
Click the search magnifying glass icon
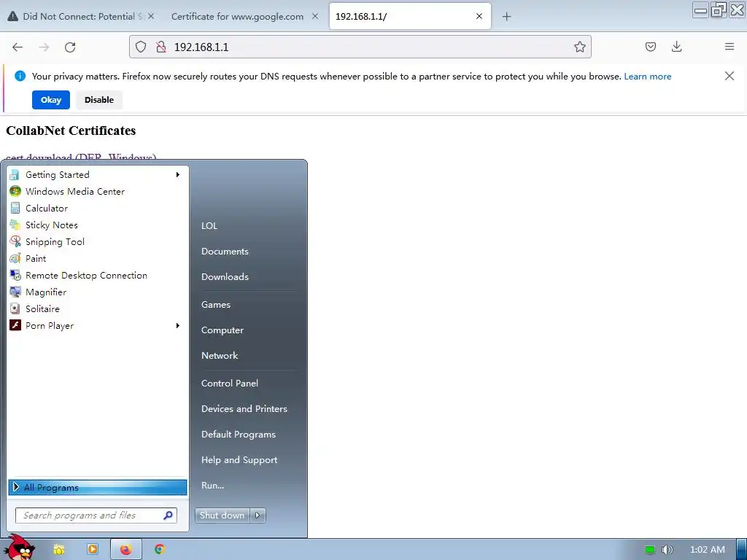point(169,516)
